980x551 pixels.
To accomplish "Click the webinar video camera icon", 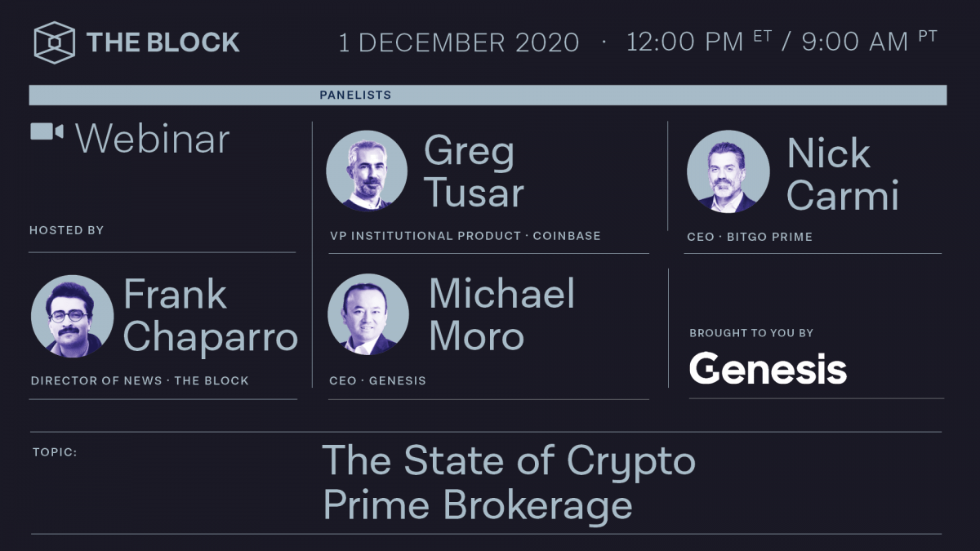I will 47,132.
